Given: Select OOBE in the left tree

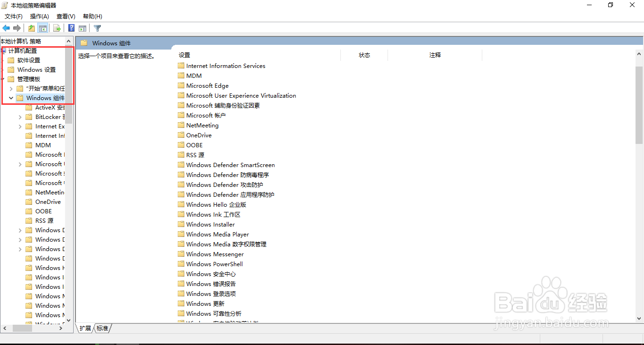Looking at the screenshot, I should pos(43,211).
